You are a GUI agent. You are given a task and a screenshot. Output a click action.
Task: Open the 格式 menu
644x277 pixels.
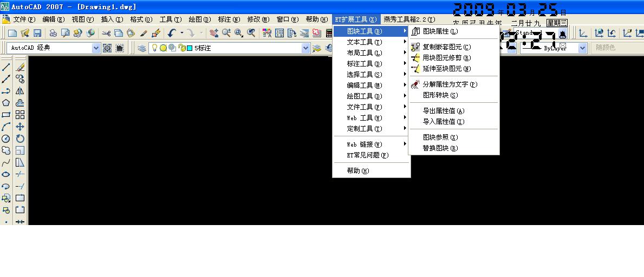[x=141, y=19]
